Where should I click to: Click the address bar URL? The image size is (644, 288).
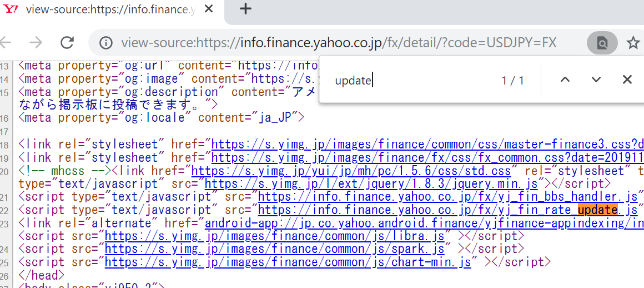pos(339,42)
